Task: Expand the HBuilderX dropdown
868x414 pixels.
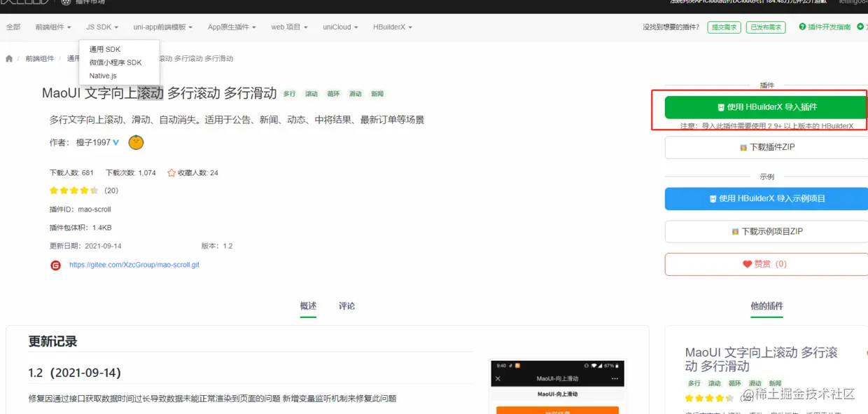Action: (x=393, y=27)
